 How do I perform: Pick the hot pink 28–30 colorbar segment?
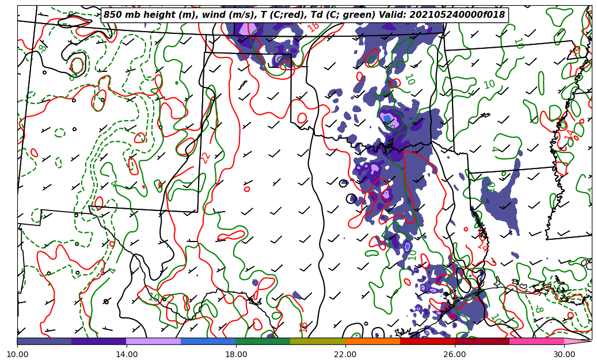[x=537, y=341]
